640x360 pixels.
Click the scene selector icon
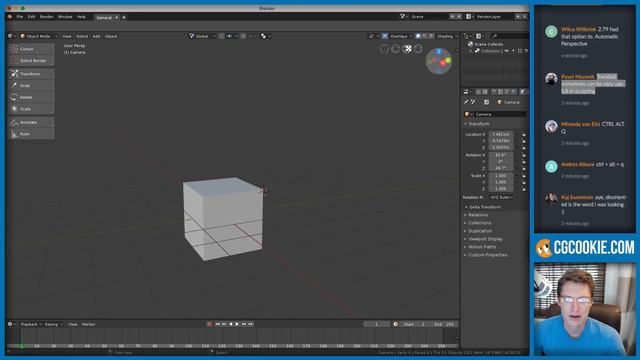402,16
